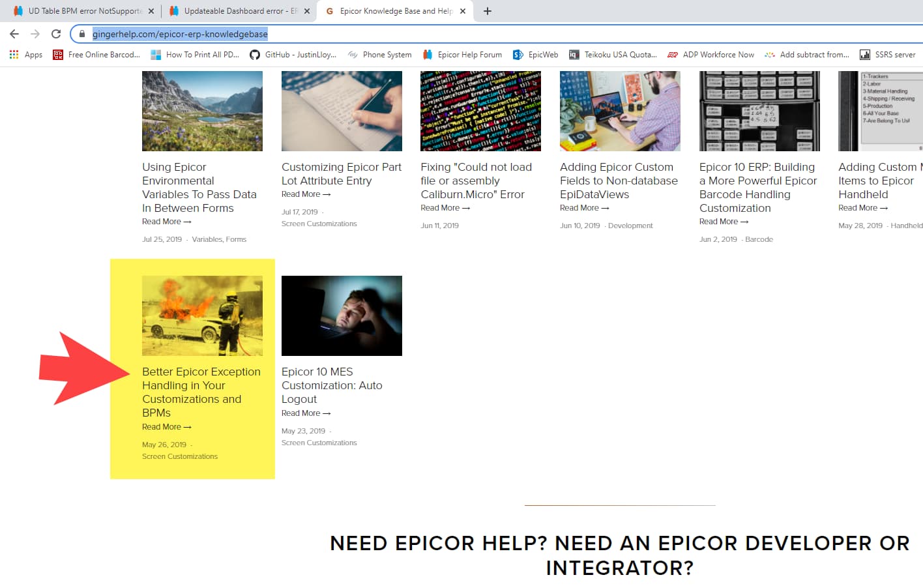Open Better Epicor Exception Handling article

point(201,392)
